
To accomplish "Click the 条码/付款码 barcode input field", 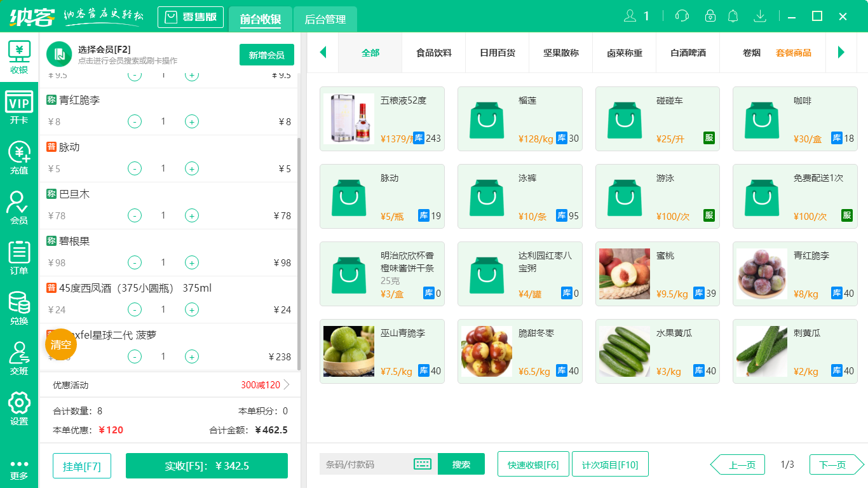I will click(x=365, y=464).
